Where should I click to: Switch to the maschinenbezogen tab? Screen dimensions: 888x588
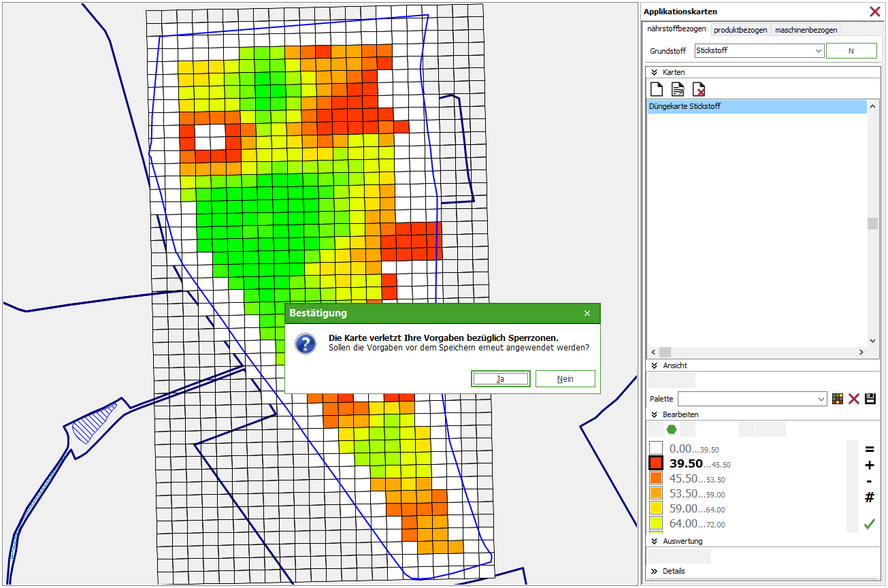coord(806,30)
